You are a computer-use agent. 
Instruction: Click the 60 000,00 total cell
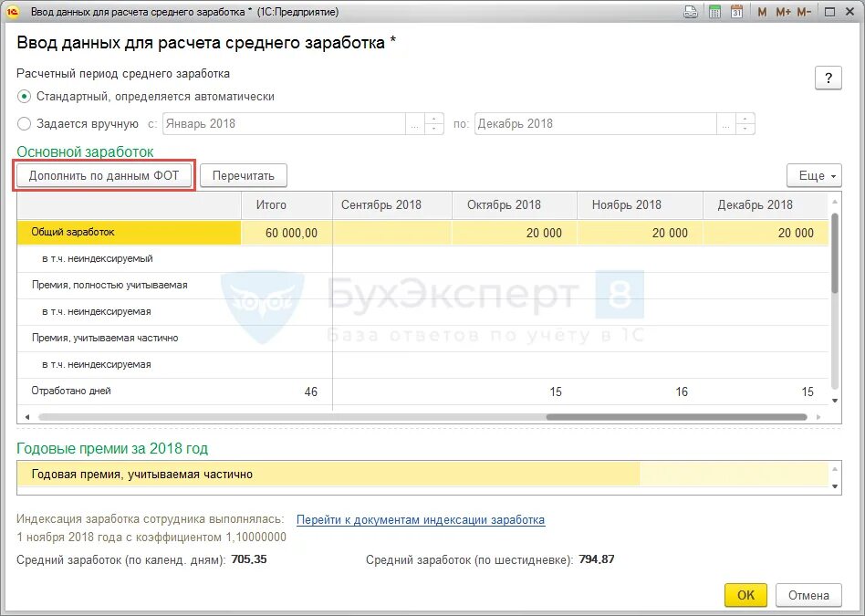click(287, 233)
